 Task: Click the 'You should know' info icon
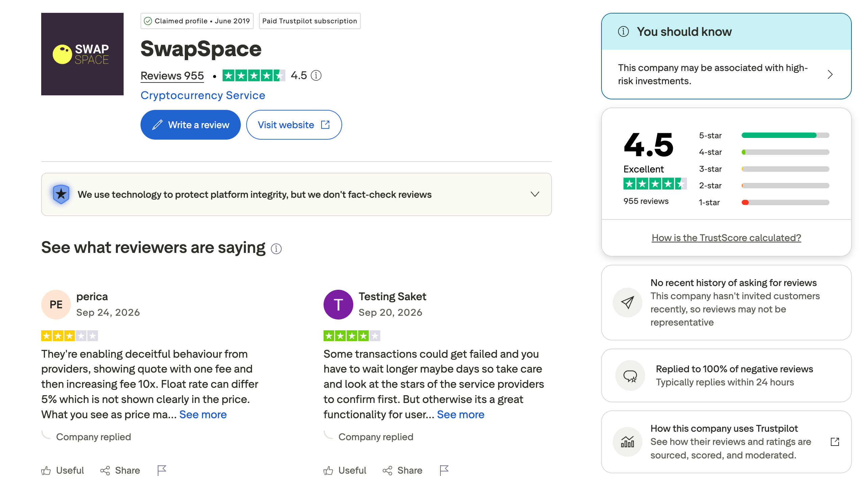pos(623,31)
